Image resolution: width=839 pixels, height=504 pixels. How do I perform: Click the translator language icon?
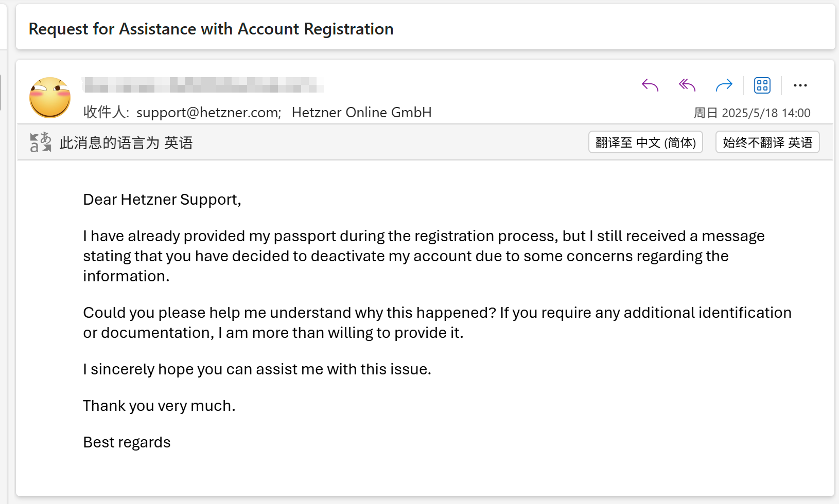point(41,142)
